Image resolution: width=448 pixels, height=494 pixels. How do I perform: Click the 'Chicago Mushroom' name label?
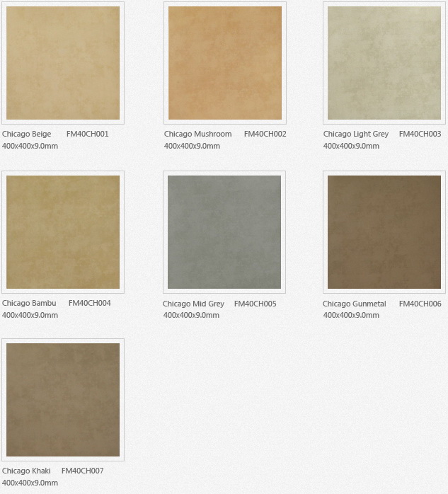pos(198,134)
